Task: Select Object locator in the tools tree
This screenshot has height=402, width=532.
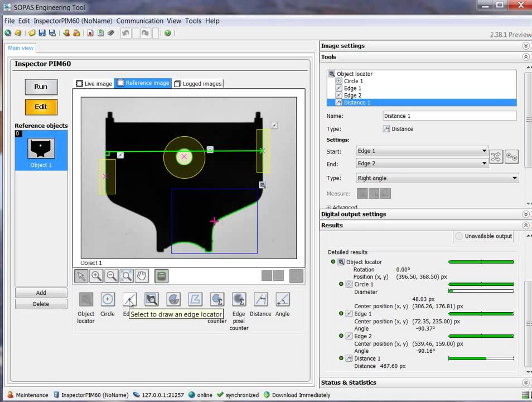Action: click(355, 74)
